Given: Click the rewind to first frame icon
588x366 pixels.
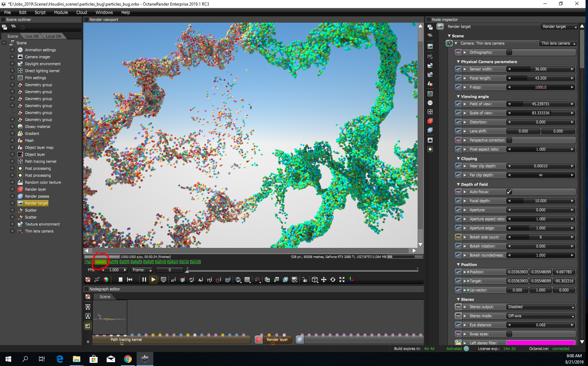Looking at the screenshot, I should (130, 280).
